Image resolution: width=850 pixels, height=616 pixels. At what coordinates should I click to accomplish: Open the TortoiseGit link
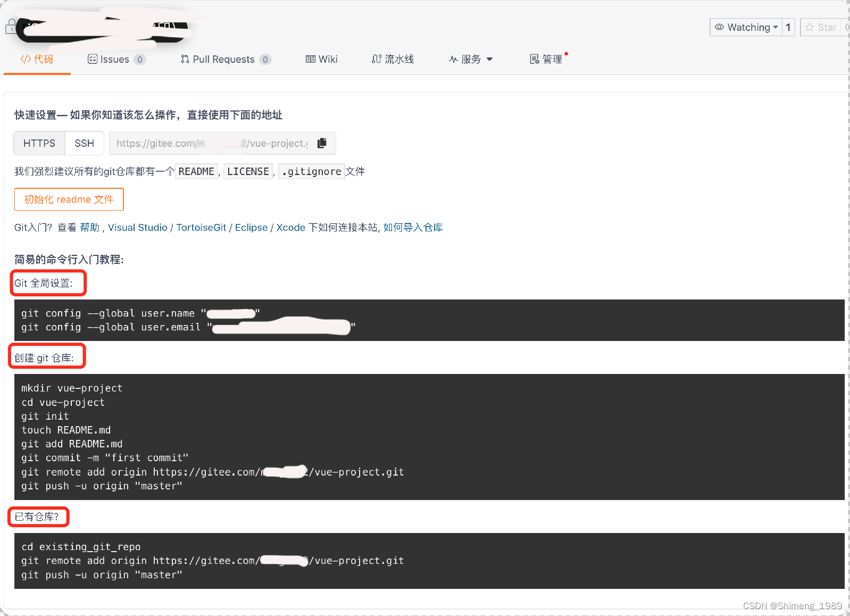coord(201,227)
